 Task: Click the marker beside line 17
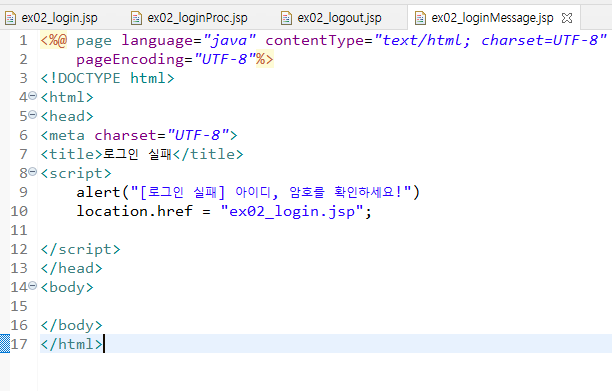click(5, 344)
